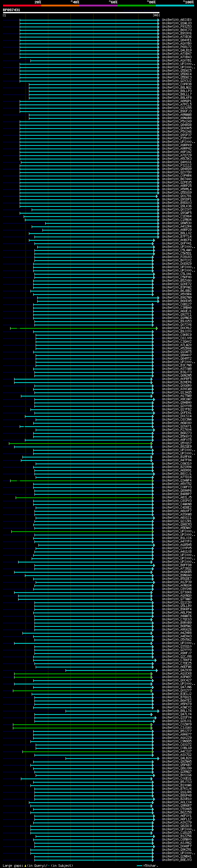Click the UniRef100_C3JG60 label

coord(176,728)
